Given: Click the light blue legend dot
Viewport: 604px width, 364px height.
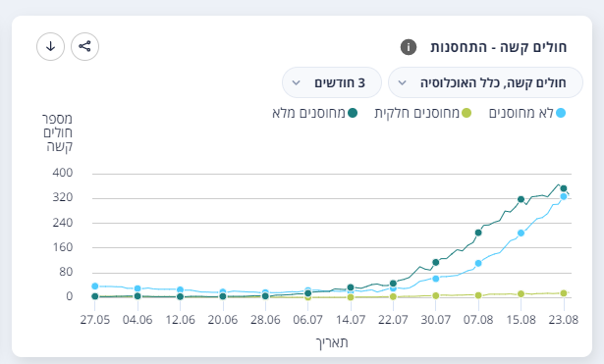Looking at the screenshot, I should tap(561, 113).
